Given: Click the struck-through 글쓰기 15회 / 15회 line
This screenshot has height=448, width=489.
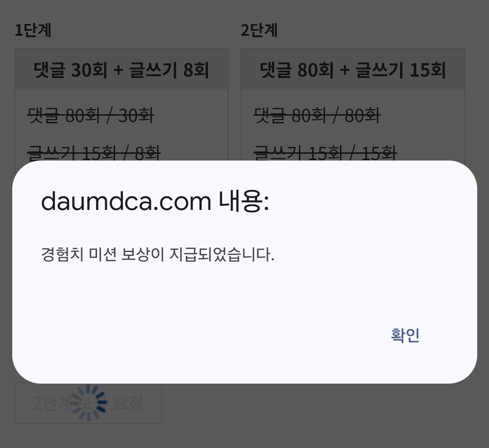Looking at the screenshot, I should [x=325, y=152].
